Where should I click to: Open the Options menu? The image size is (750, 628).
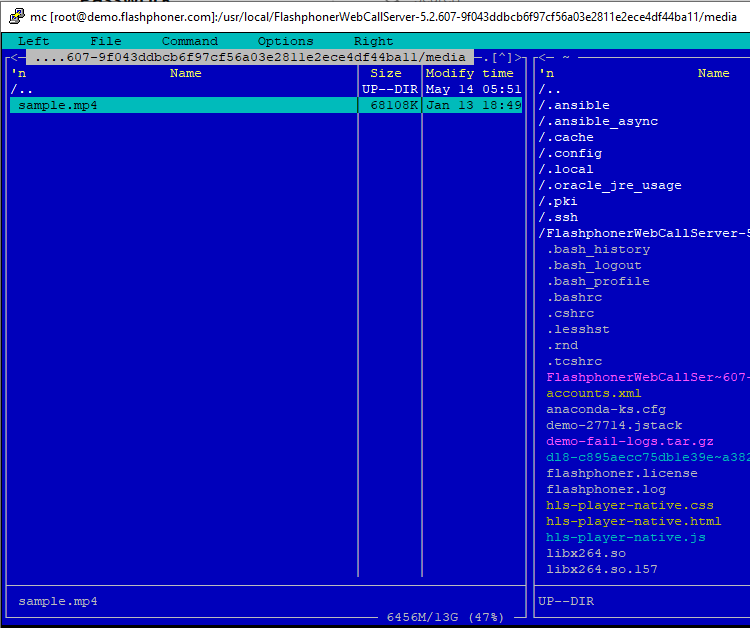pyautogui.click(x=286, y=41)
